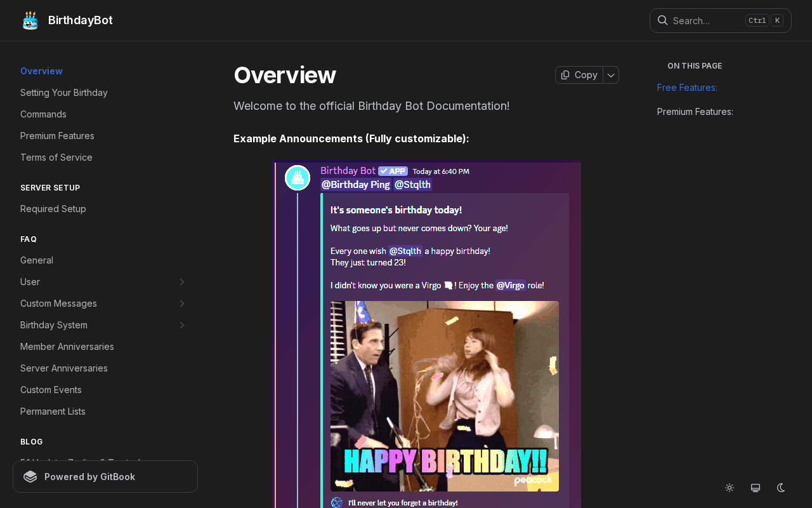812x508 pixels.
Task: Open the Copy options dropdown arrow
Action: tap(611, 75)
